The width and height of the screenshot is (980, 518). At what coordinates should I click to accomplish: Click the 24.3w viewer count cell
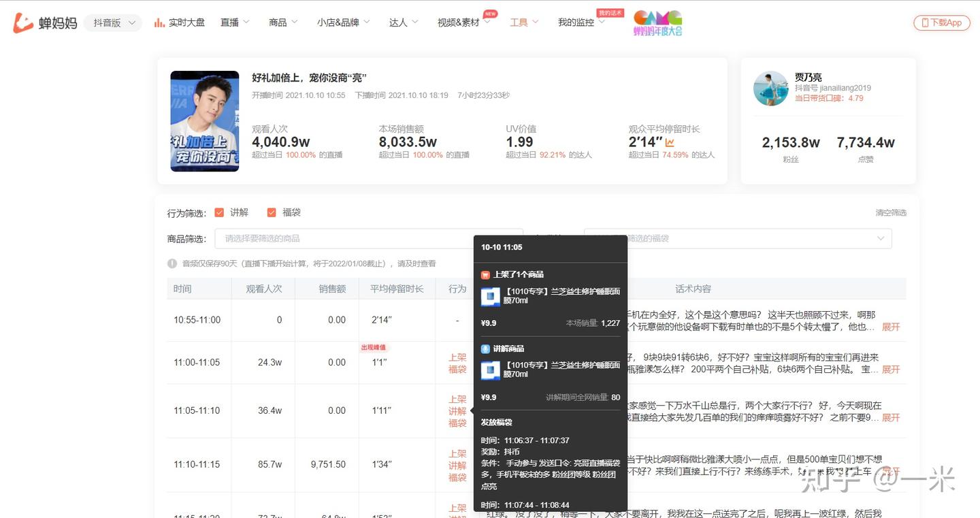269,362
